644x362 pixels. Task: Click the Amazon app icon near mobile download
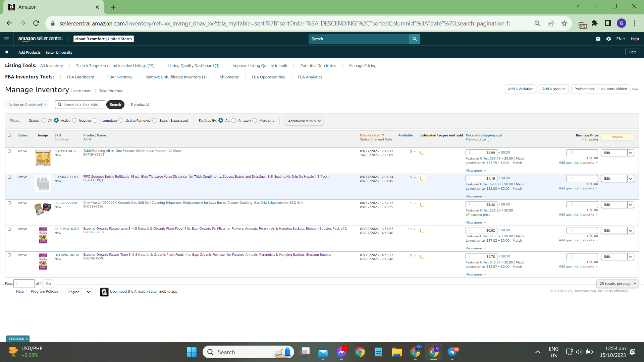pyautogui.click(x=104, y=292)
